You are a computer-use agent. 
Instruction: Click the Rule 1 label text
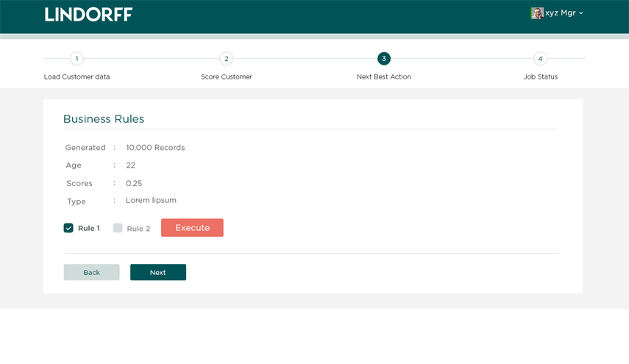coord(89,229)
